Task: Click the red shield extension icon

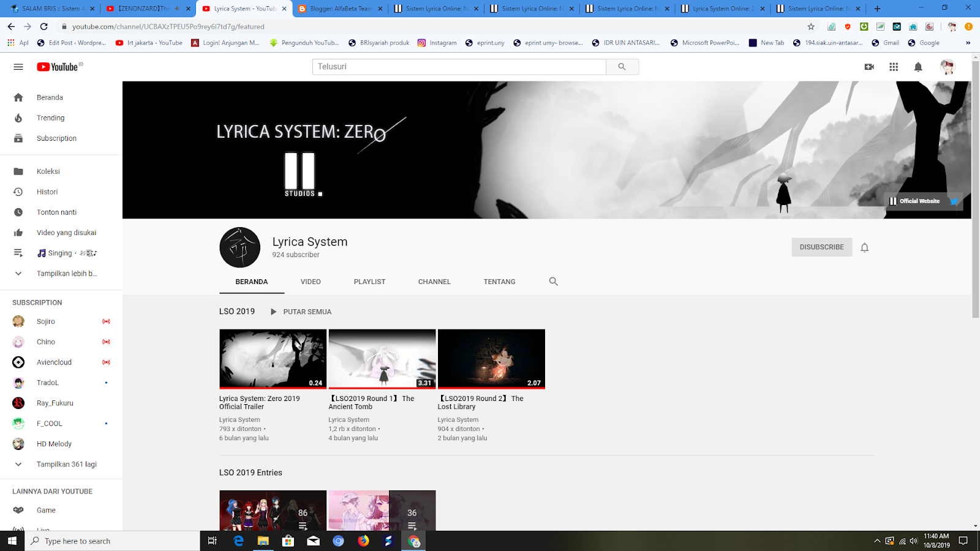Action: (848, 26)
